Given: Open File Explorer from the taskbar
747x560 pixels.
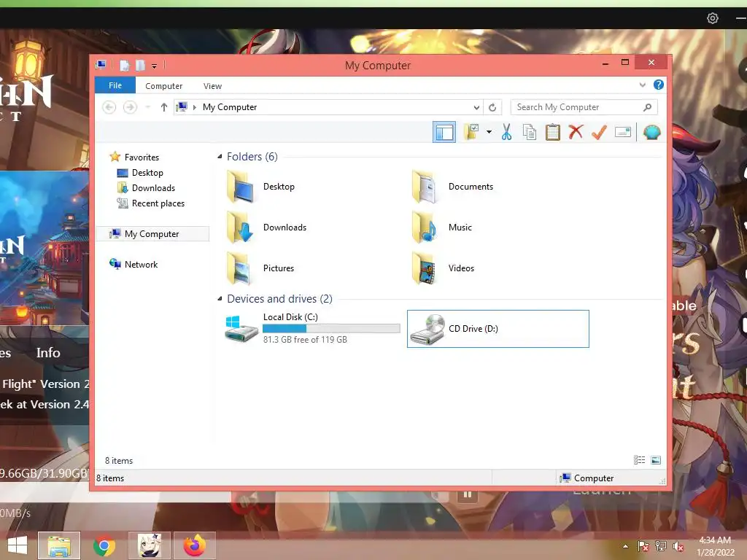Looking at the screenshot, I should 59,545.
